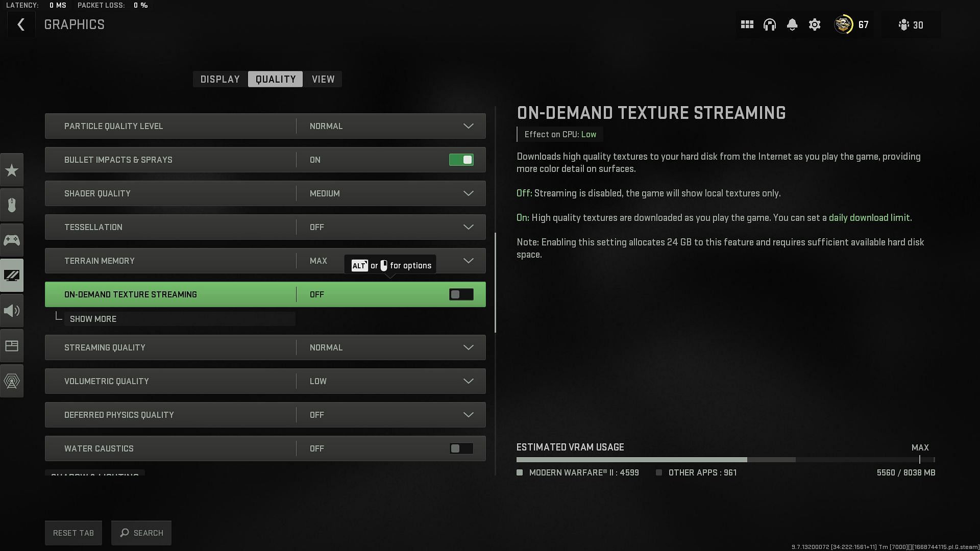Select the controller/gamepad icon in sidebar
980x551 pixels.
pos(11,239)
